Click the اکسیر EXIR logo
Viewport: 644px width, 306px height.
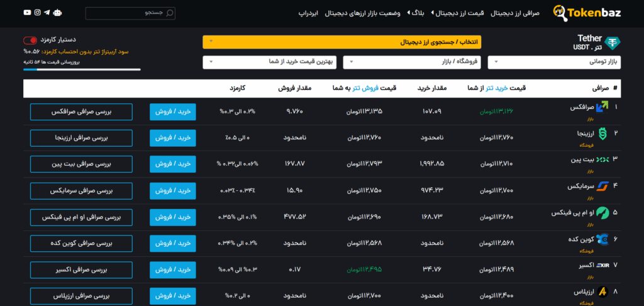click(x=602, y=265)
